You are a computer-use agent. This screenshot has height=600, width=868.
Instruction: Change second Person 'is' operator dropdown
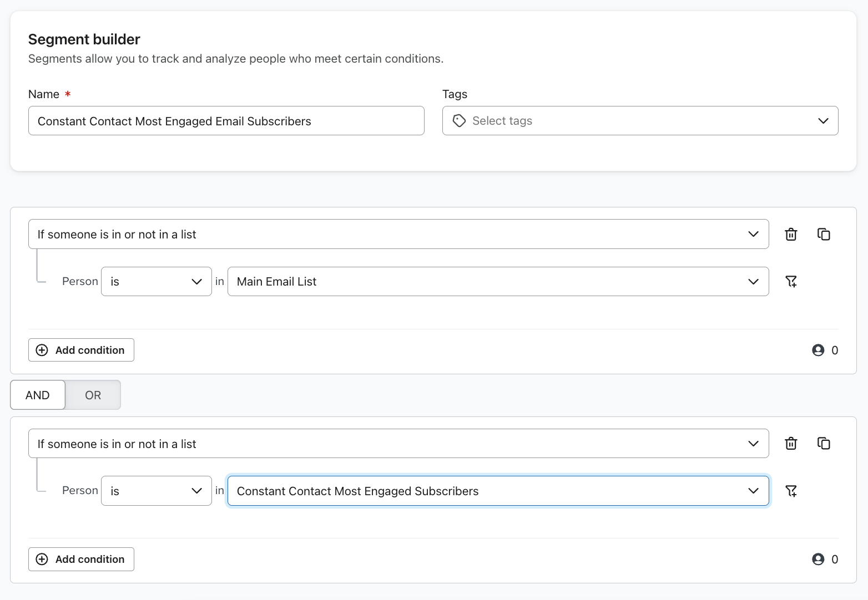[x=156, y=491]
